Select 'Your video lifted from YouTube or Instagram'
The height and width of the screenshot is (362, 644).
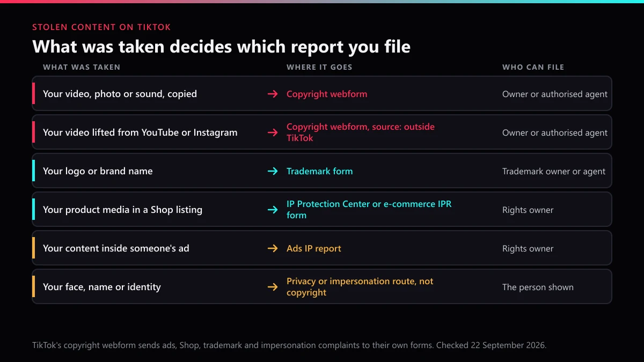click(140, 132)
